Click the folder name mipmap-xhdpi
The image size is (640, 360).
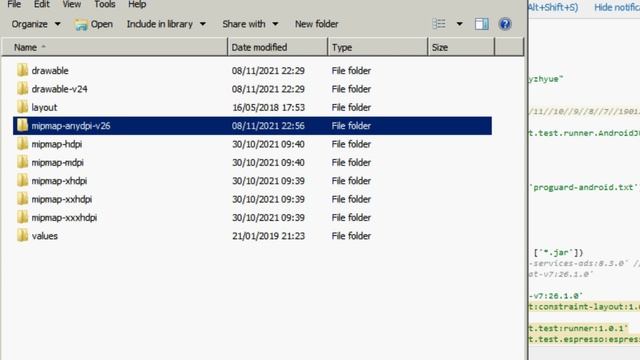coord(59,181)
